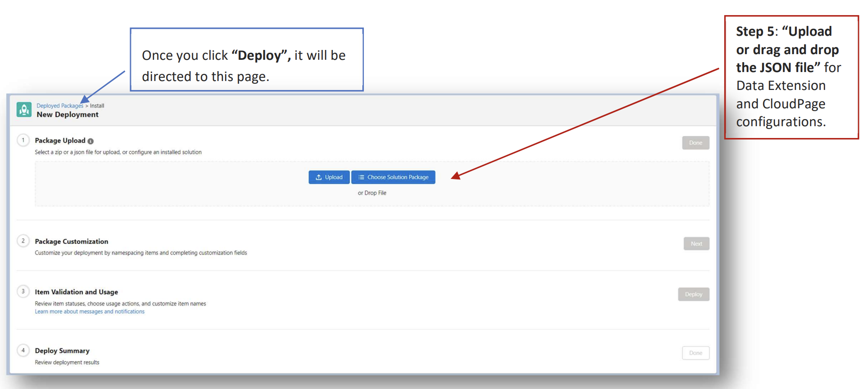
Task: Click the greyed Deploy button
Action: point(694,294)
